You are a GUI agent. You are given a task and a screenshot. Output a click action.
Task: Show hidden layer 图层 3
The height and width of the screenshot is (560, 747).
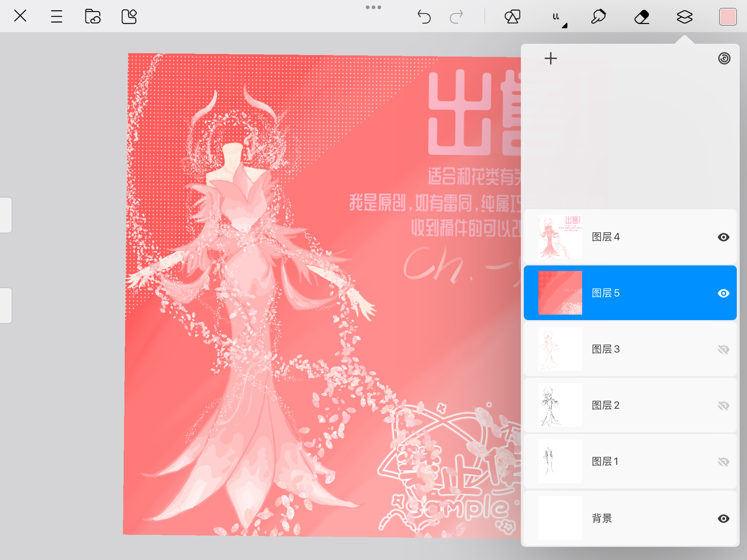point(723,350)
